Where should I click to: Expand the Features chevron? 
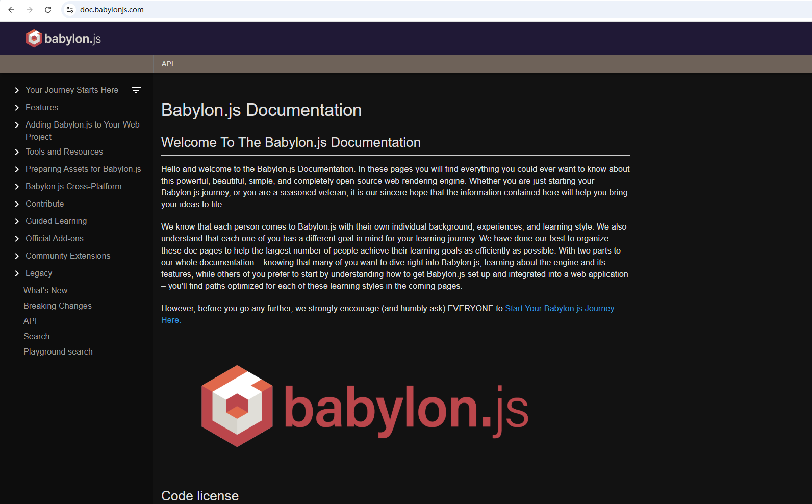[17, 108]
